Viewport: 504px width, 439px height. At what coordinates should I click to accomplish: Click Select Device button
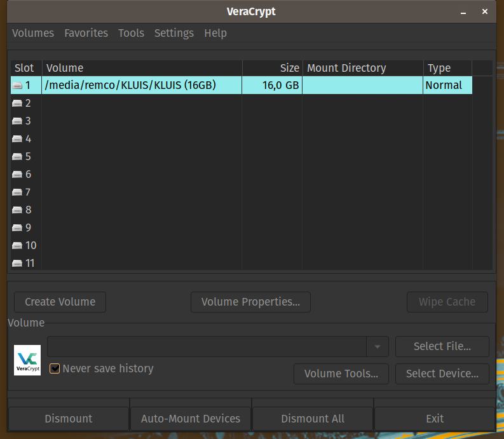tap(442, 374)
